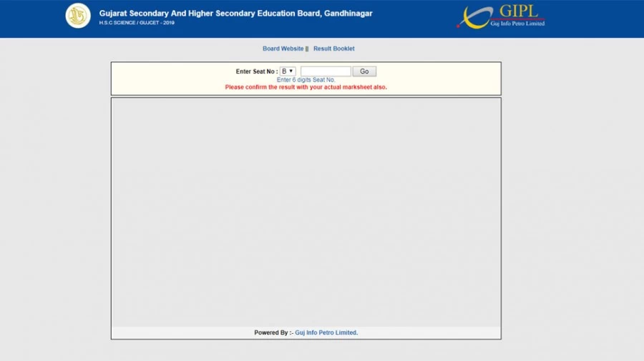This screenshot has width=644, height=361.
Task: Open the seat letter dropdown showing B
Action: pos(288,71)
